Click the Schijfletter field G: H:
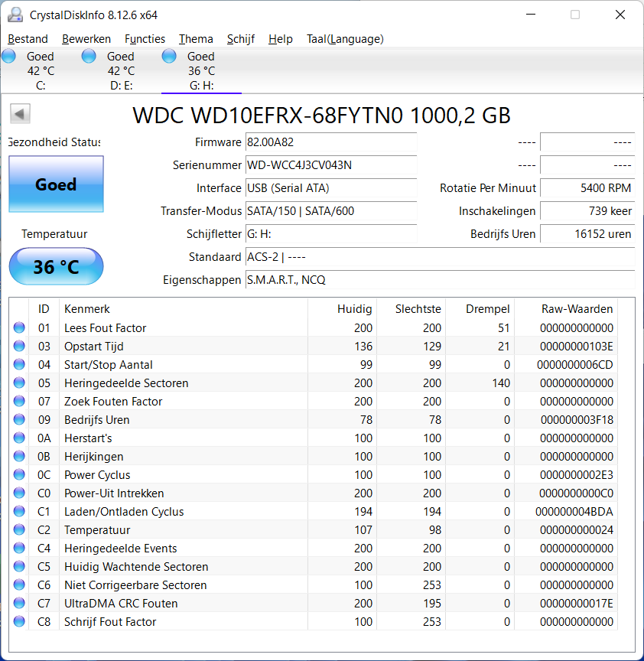Viewport: 644px width, 661px height. [331, 234]
